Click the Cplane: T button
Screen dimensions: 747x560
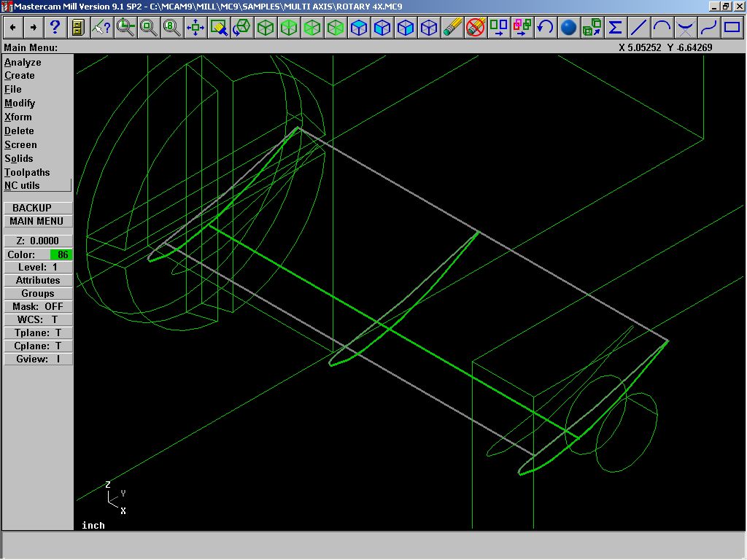[38, 346]
